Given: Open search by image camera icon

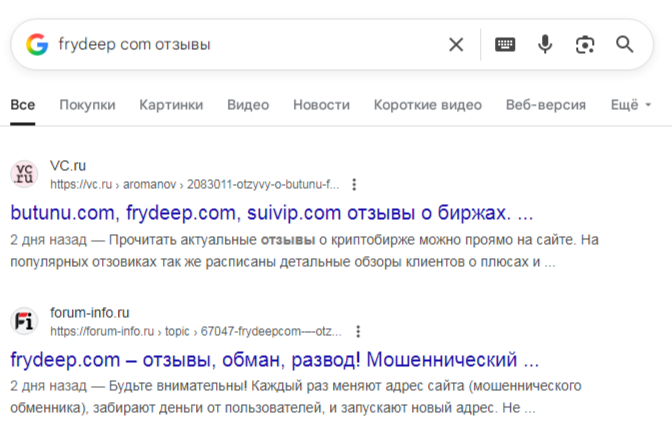Looking at the screenshot, I should click(585, 44).
